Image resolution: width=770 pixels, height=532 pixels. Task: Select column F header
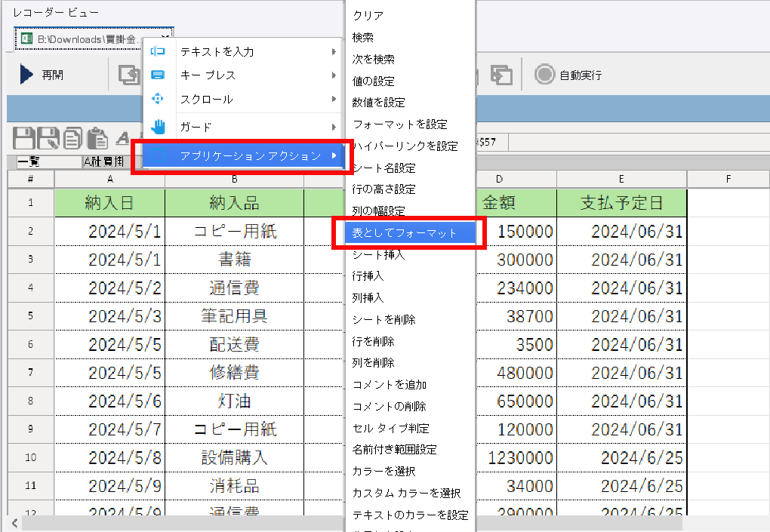tap(728, 179)
